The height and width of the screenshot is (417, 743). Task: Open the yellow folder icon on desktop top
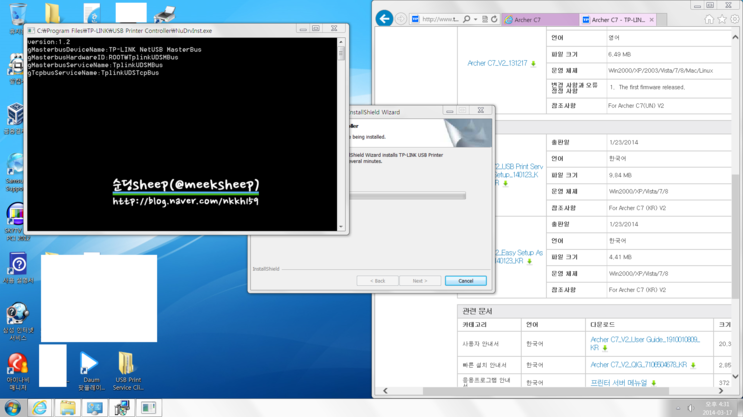click(x=52, y=13)
